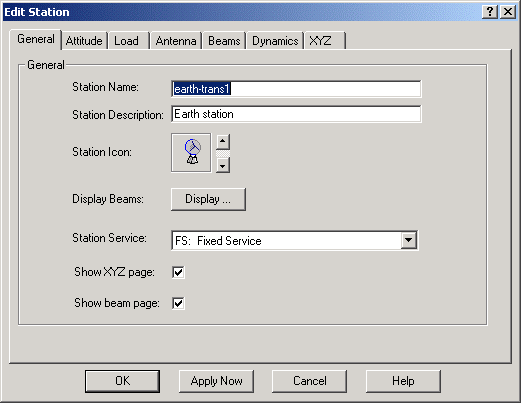The width and height of the screenshot is (521, 403).
Task: Open the Station Service dropdown
Action: 409,240
